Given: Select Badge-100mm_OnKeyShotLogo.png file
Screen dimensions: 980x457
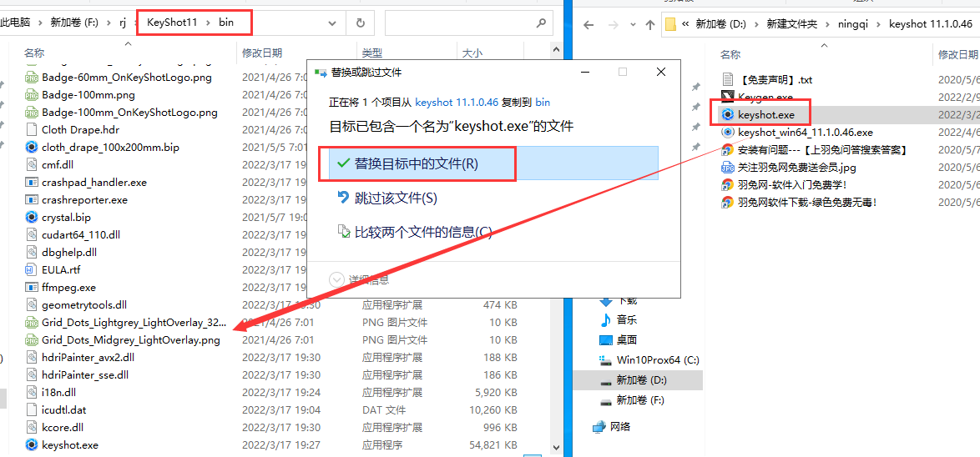Looking at the screenshot, I should click(129, 113).
